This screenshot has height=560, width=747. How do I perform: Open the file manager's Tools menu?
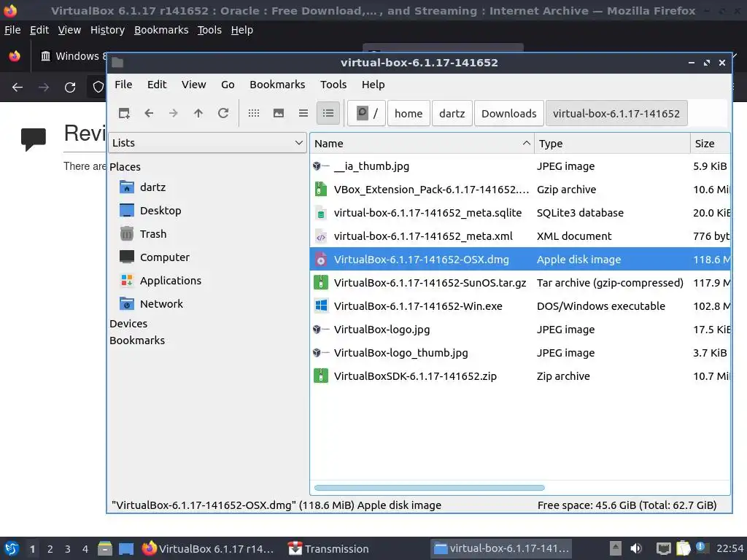tap(333, 85)
